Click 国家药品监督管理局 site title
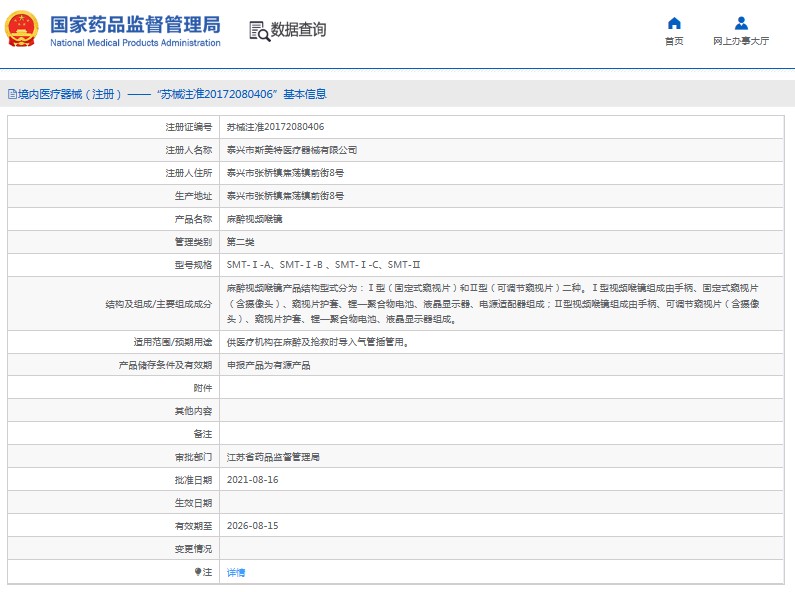The width and height of the screenshot is (795, 592). [134, 25]
